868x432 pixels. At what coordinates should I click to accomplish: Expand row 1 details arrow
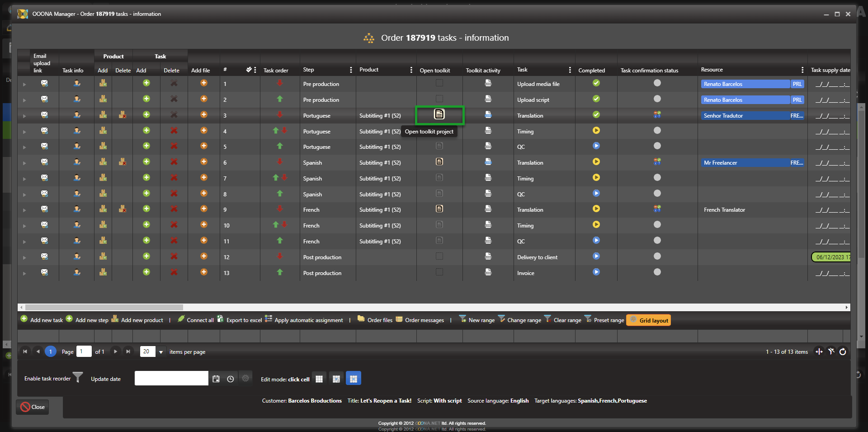pos(24,84)
